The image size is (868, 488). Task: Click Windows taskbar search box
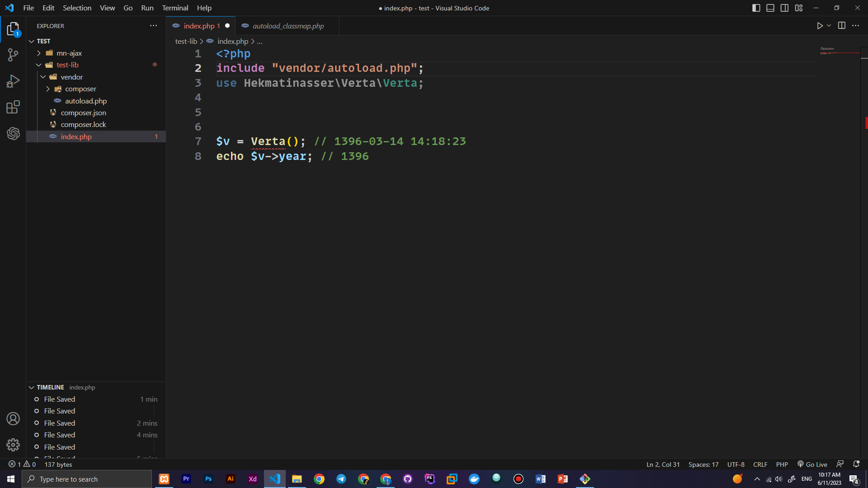(x=87, y=479)
